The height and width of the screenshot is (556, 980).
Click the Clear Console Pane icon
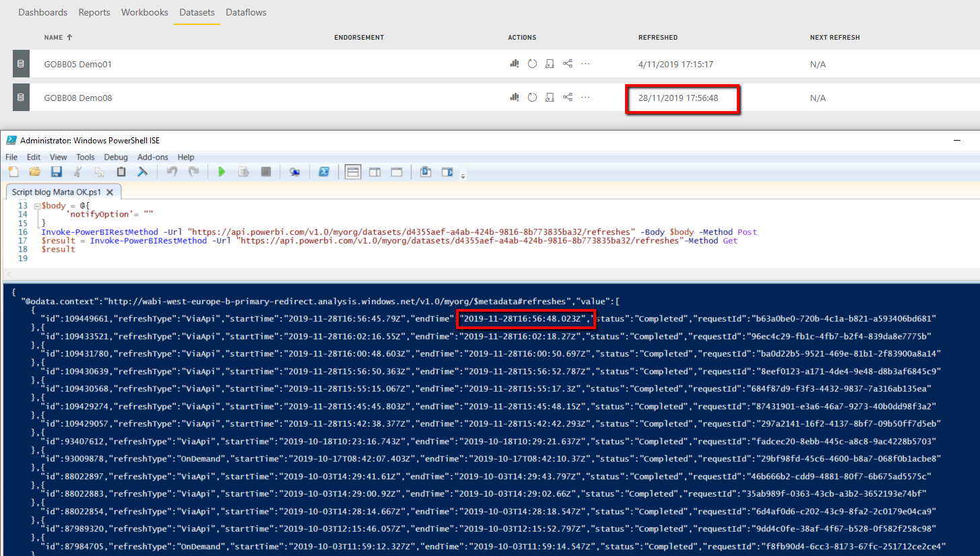tap(143, 172)
